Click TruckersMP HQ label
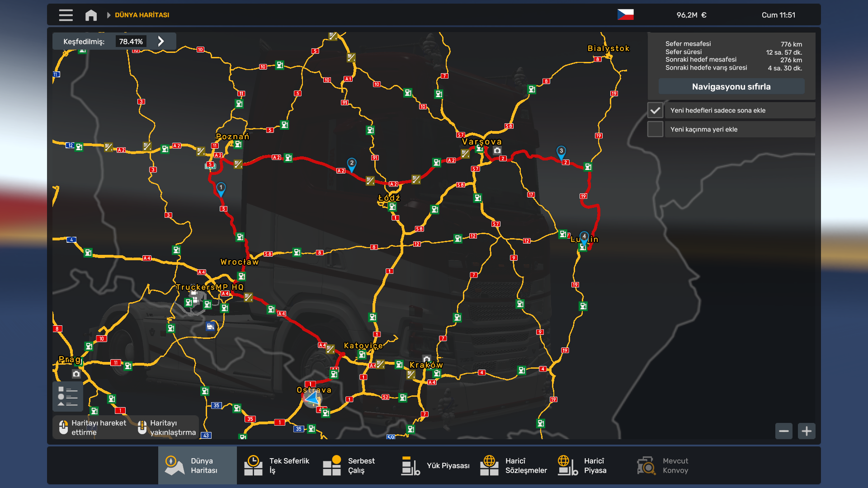This screenshot has height=488, width=868. coord(210,287)
